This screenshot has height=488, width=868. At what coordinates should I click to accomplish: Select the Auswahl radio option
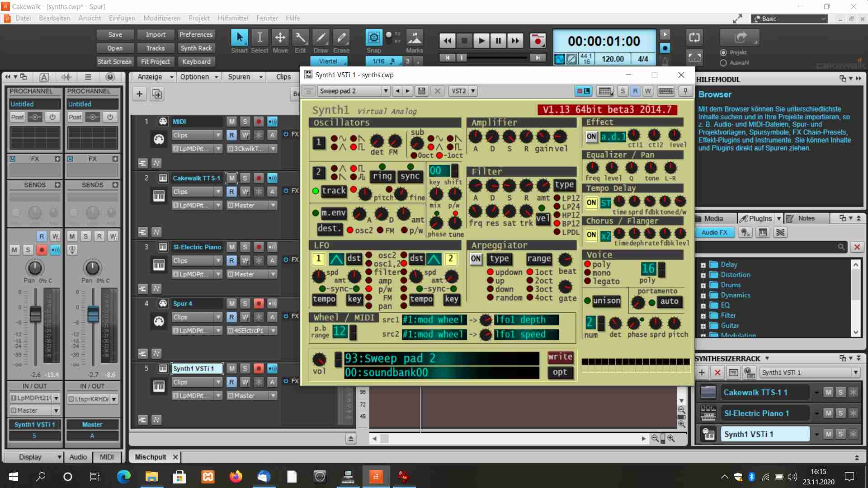[x=723, y=63]
